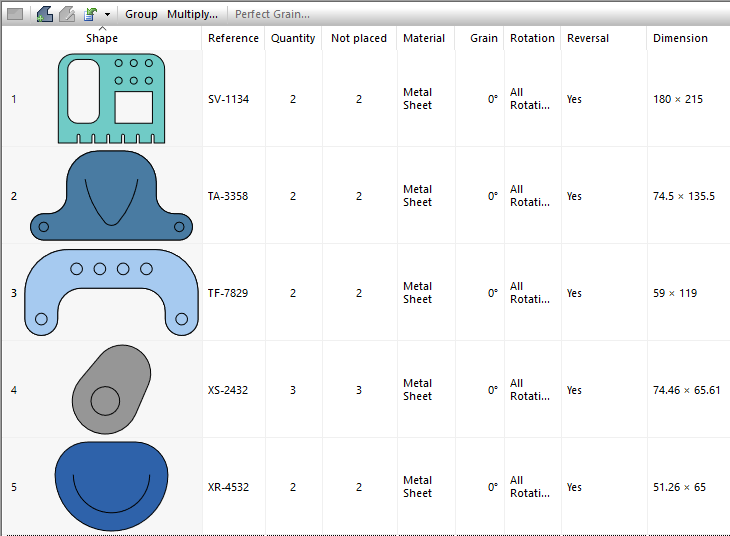Add a new shape with plus icon
Image resolution: width=730 pixels, height=536 pixels.
pos(45,14)
